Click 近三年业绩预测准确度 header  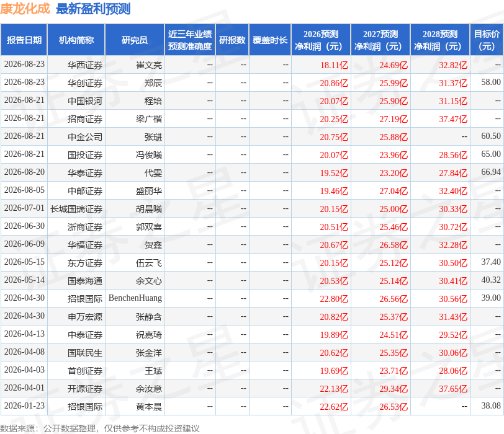(190, 40)
